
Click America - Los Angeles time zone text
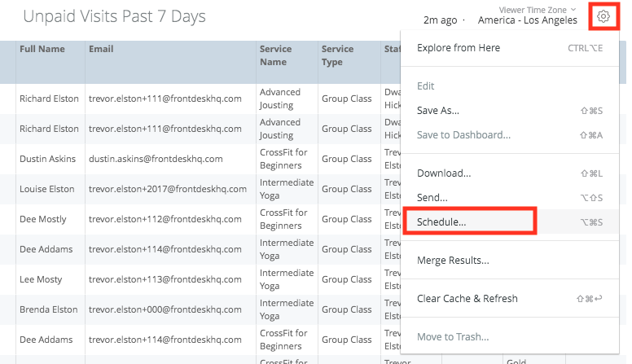point(527,20)
